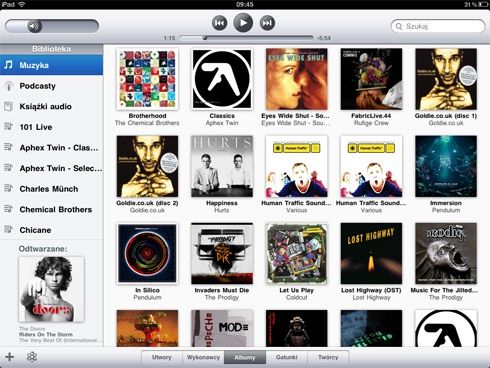Play the current track
490x368 pixels.
pos(243,23)
